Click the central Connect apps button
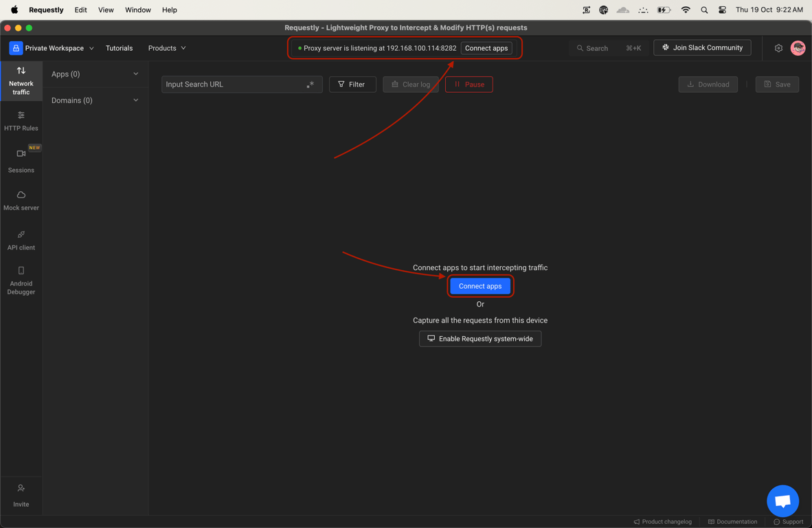Viewport: 812px width, 528px height. (x=480, y=286)
